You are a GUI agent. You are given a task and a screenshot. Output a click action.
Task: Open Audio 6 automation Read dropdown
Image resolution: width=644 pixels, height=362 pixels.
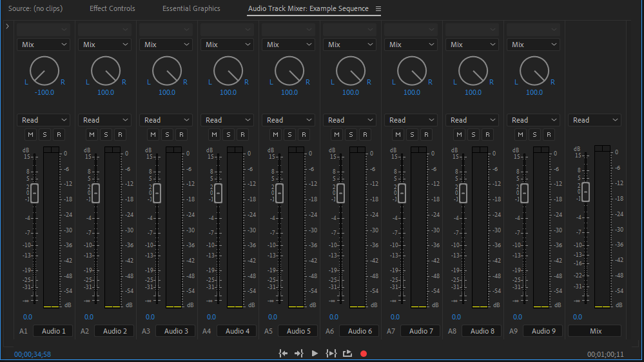coord(349,120)
